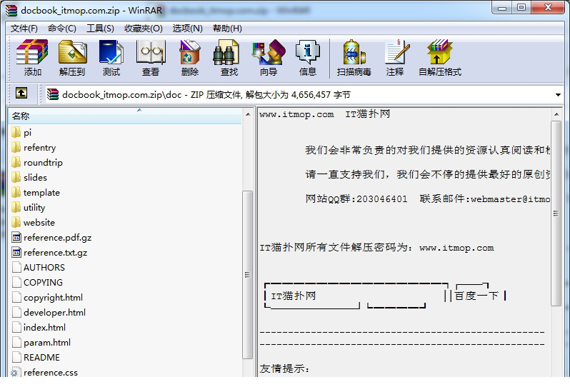Click the 扫描病毒 (Virus scan) icon
Screen dimensions: 570x392
pyautogui.click(x=354, y=57)
